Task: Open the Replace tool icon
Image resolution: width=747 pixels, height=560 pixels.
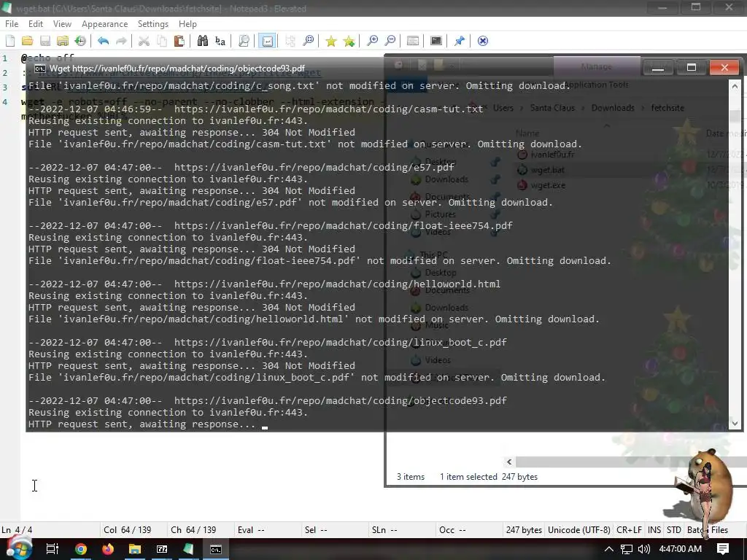Action: point(220,41)
